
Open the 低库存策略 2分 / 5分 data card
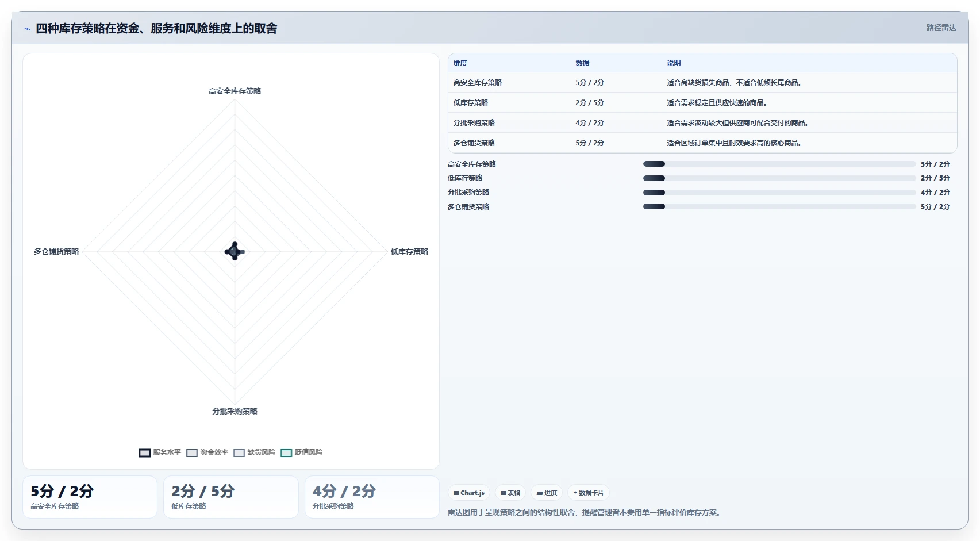pos(231,497)
